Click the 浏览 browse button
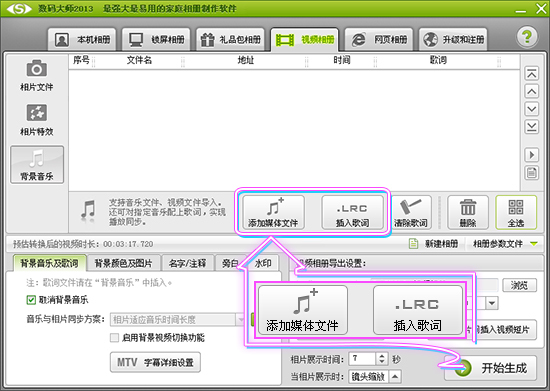The image size is (550, 391). tap(519, 285)
